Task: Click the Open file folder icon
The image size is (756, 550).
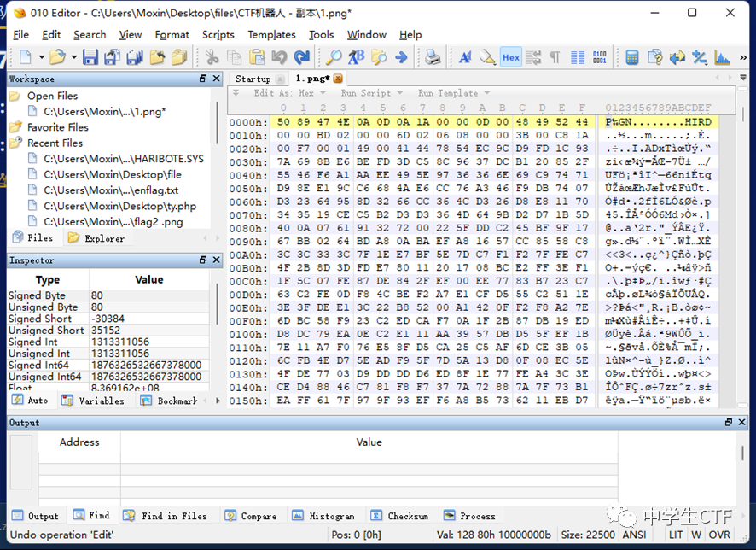Action: tap(57, 57)
